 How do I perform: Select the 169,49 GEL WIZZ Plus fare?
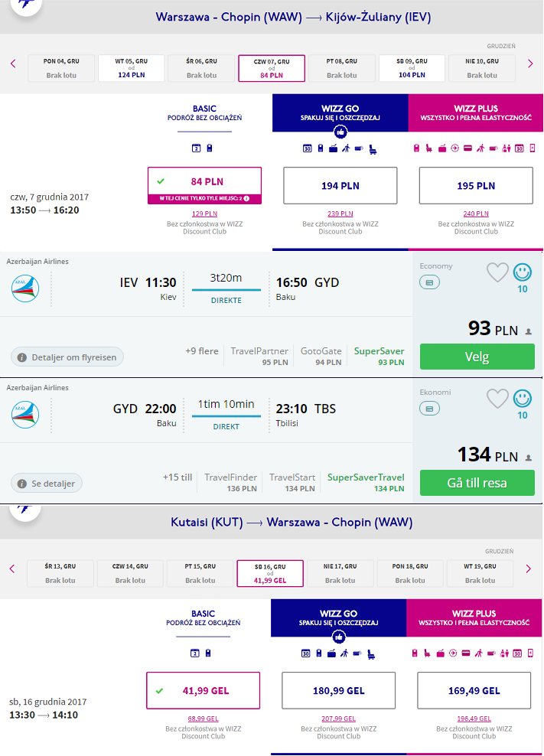point(474,690)
